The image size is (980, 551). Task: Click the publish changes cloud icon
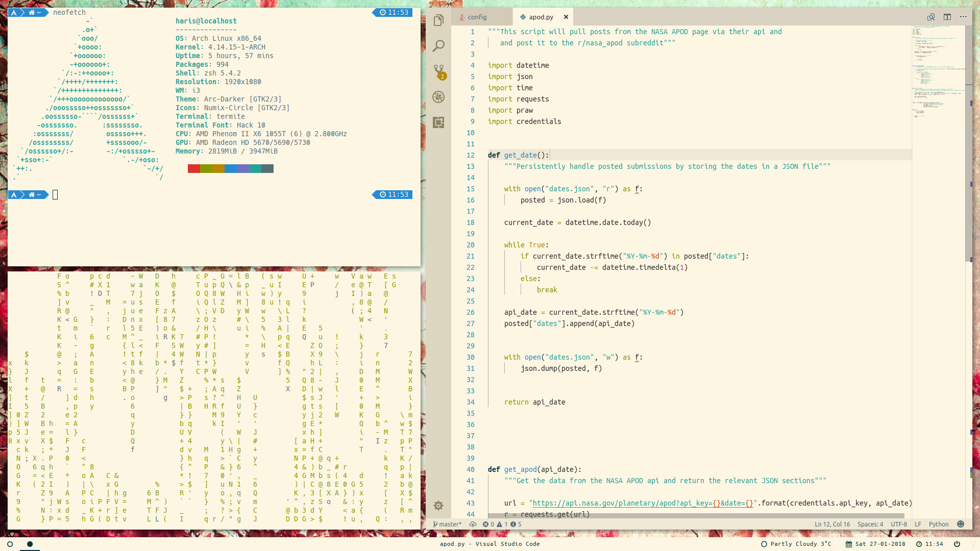[473, 524]
